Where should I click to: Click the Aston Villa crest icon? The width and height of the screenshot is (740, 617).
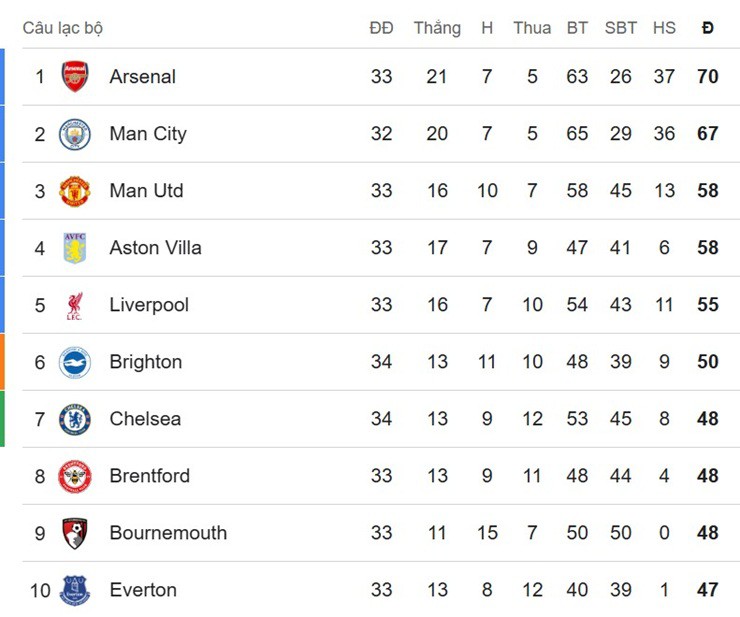(x=75, y=248)
